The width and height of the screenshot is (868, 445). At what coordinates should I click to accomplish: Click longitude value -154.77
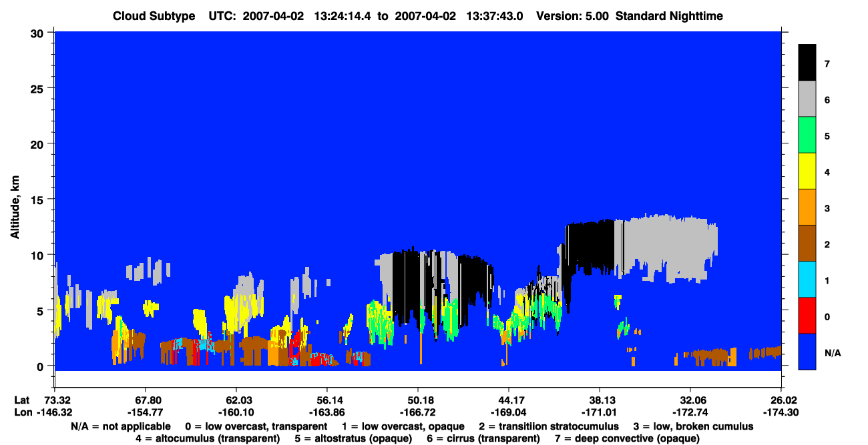tap(144, 412)
